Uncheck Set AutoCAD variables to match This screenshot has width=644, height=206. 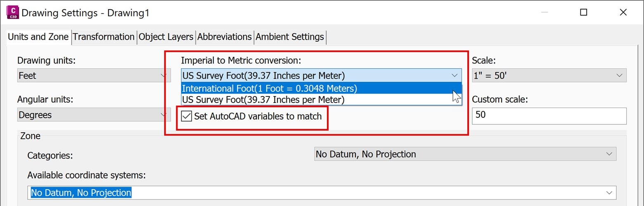187,116
